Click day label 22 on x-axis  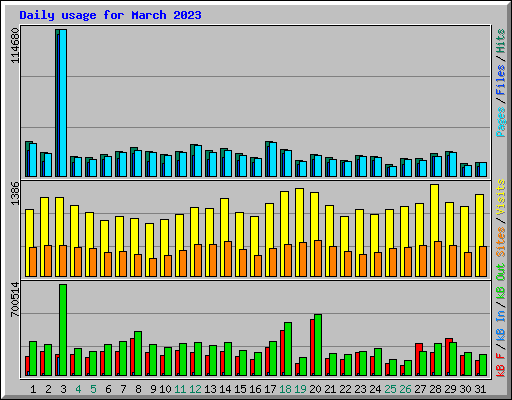[x=345, y=389]
